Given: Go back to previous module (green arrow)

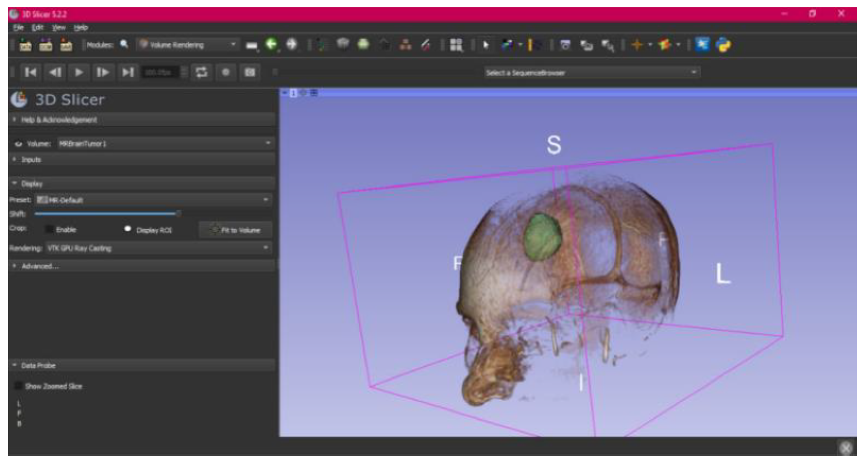Looking at the screenshot, I should [x=271, y=44].
